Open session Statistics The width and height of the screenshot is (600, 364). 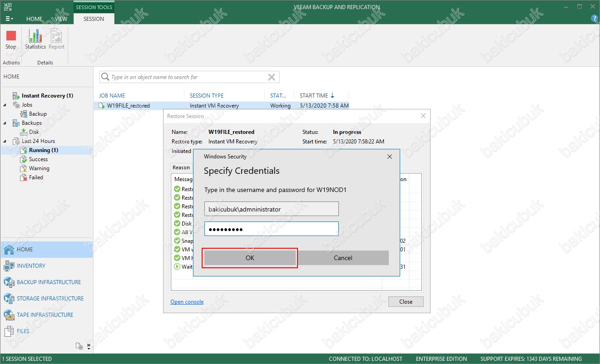tap(35, 40)
